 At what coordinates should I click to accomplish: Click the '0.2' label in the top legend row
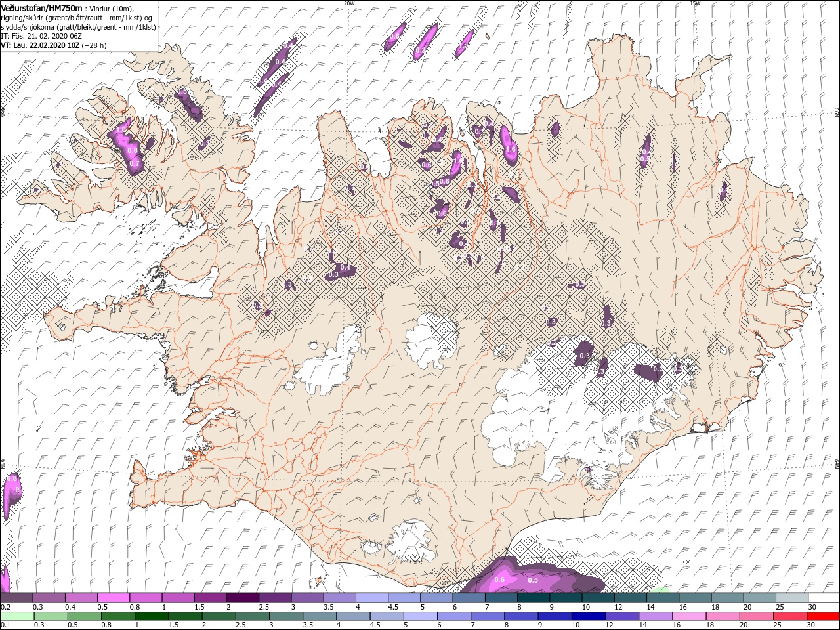(x=6, y=607)
